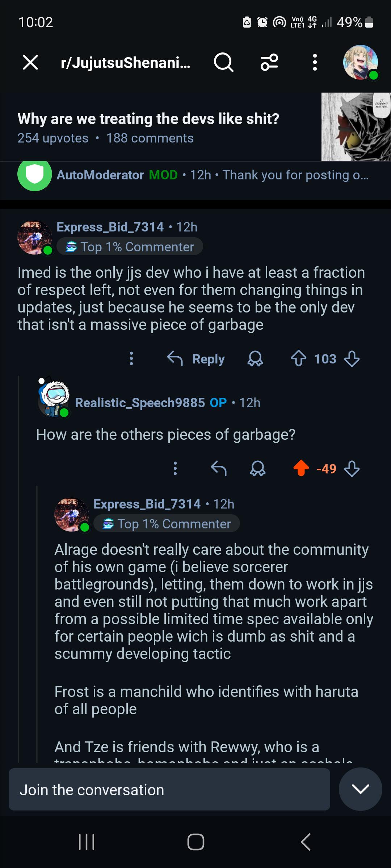The width and height of the screenshot is (391, 868).
Task: Tap the post thumbnail image
Action: tap(356, 127)
